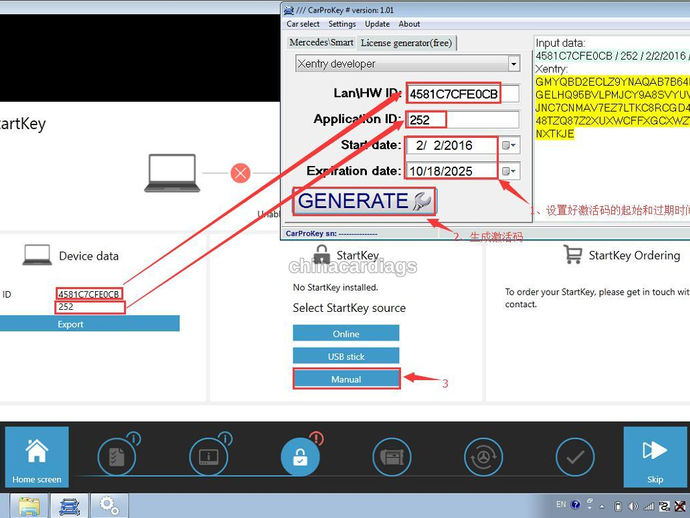Screen dimensions: 690x518
Task: Open the diagnostic device step icon
Action: pos(392,457)
